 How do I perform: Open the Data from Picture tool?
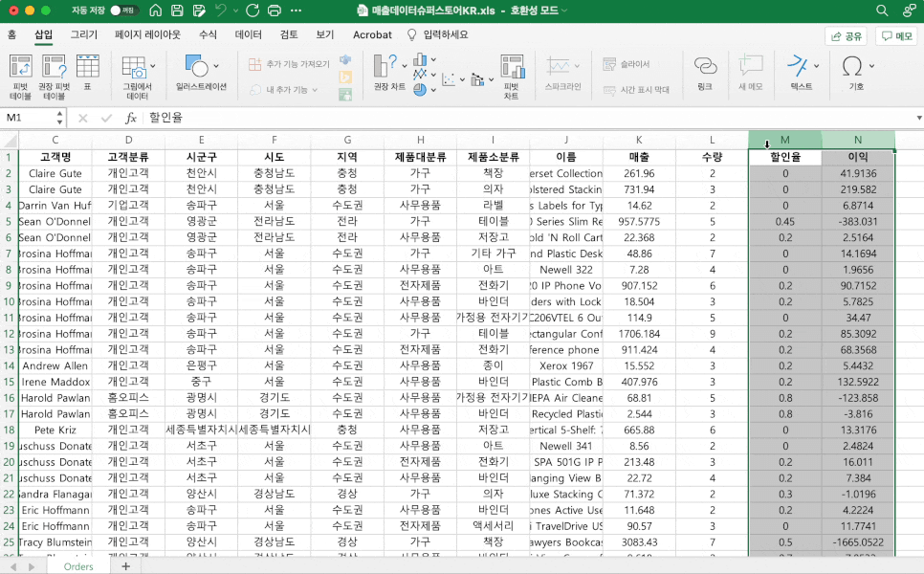[136, 65]
